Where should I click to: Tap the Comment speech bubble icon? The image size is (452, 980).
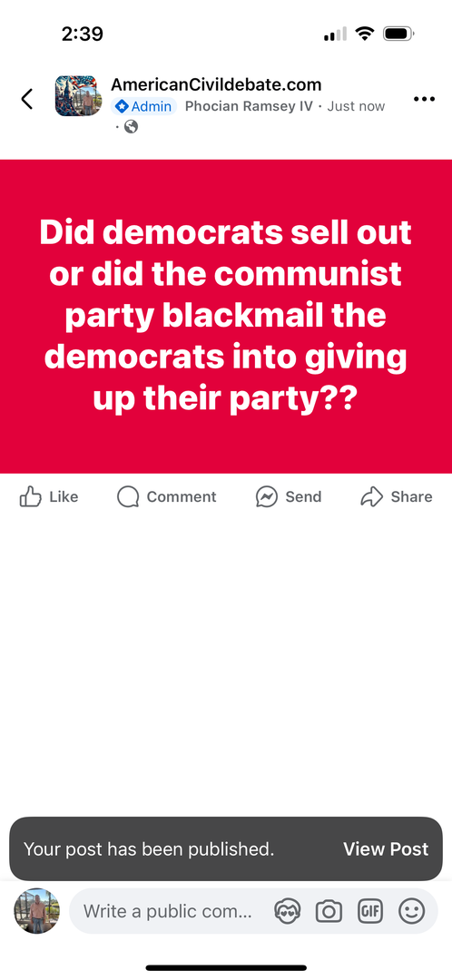click(166, 497)
